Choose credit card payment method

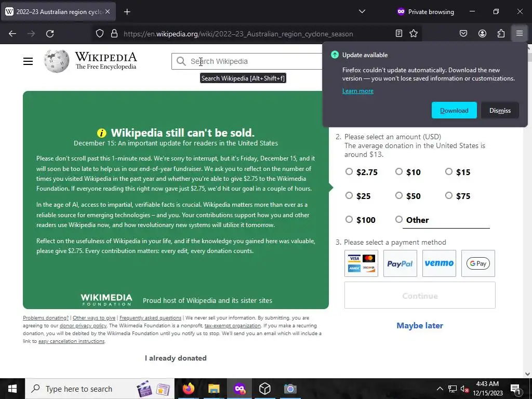(x=362, y=263)
